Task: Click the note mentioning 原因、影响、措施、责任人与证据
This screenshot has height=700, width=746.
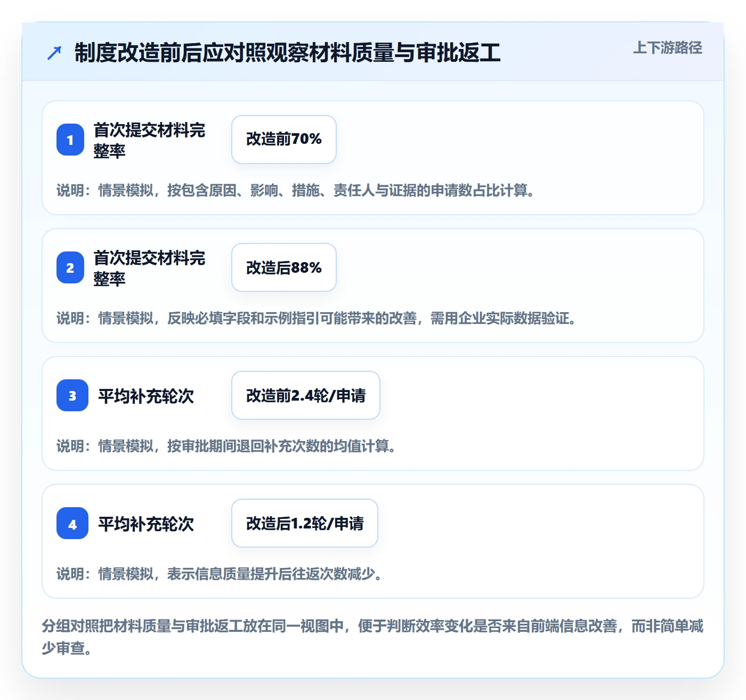Action: pos(296,190)
